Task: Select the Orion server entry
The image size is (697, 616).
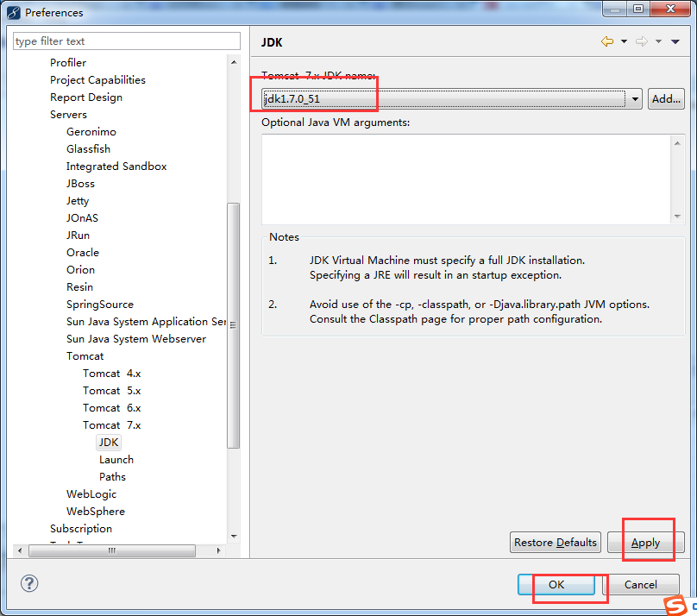Action: (x=80, y=270)
